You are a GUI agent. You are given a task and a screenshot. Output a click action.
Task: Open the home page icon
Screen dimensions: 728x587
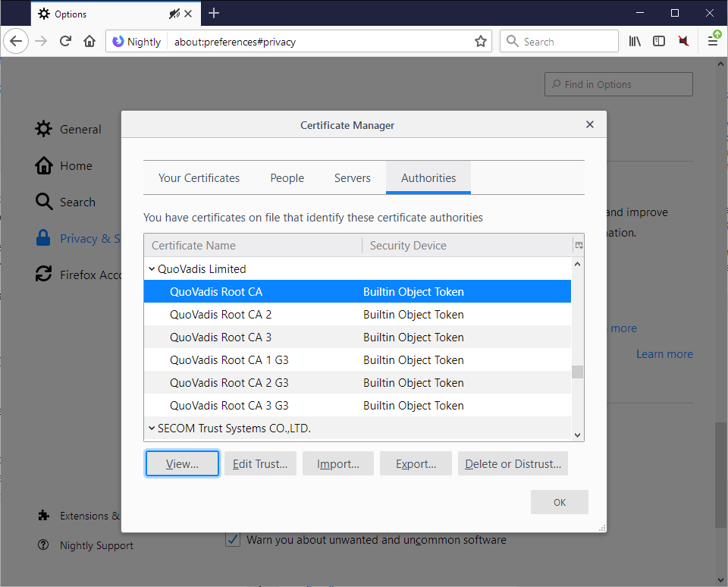(89, 41)
